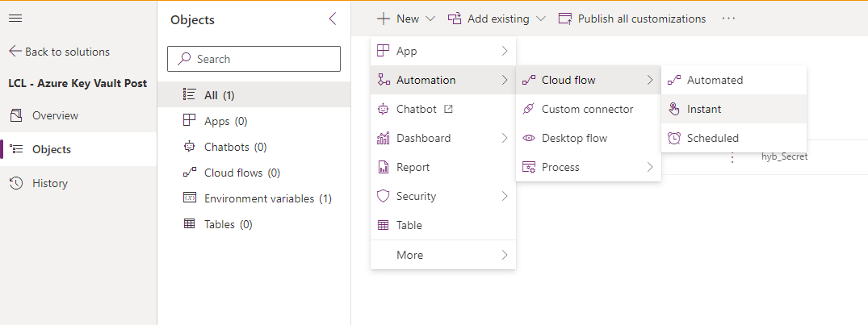Expand the Security submenu

pos(505,196)
